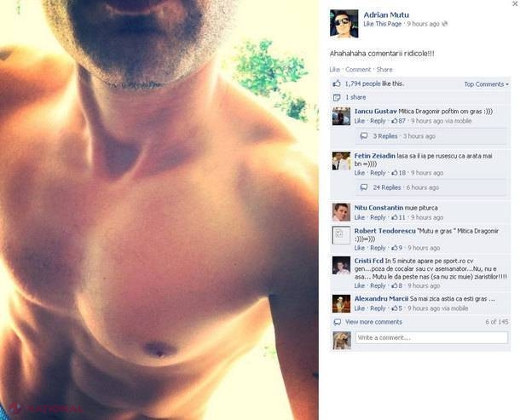
Task: Expand the 24 Replies thread
Action: [387, 187]
